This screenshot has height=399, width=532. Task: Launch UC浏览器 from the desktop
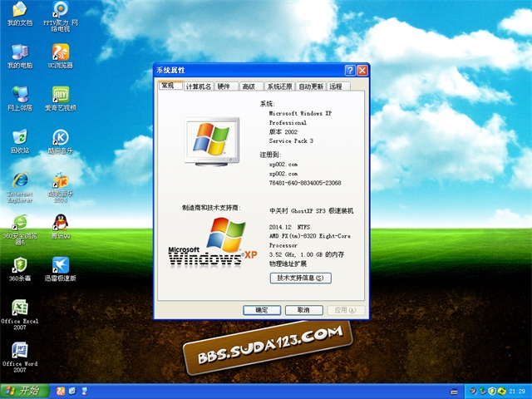click(60, 52)
